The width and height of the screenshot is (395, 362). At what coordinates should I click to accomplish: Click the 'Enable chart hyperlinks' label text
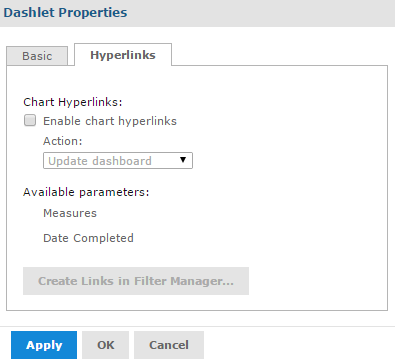110,121
